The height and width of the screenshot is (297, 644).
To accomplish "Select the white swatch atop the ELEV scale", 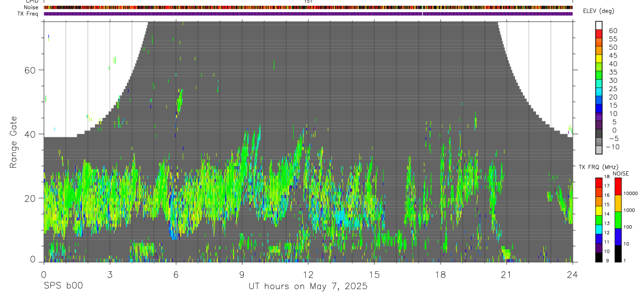I will coord(599,25).
